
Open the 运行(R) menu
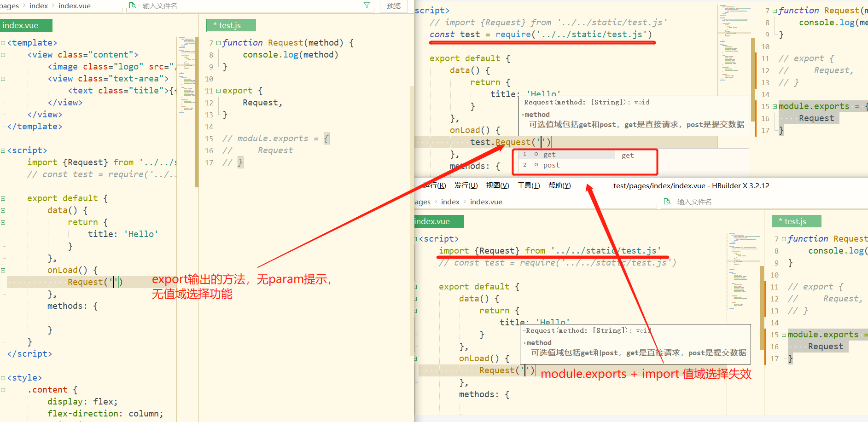click(x=434, y=185)
